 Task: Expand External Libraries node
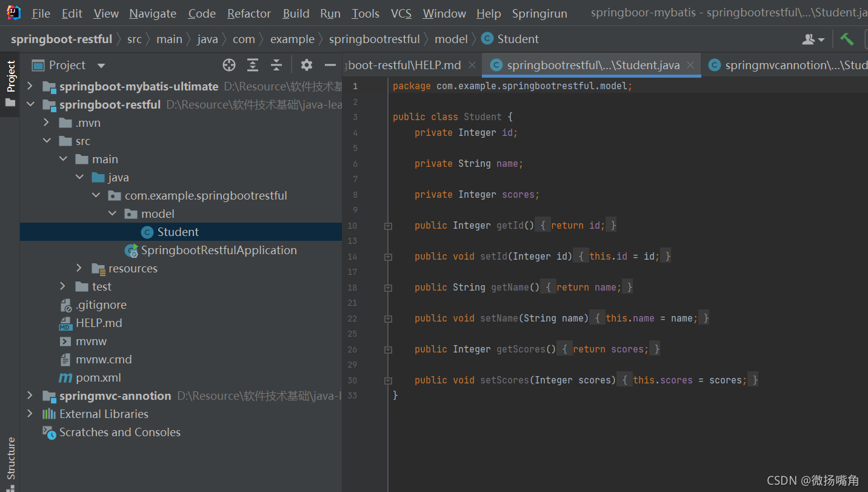coord(30,414)
